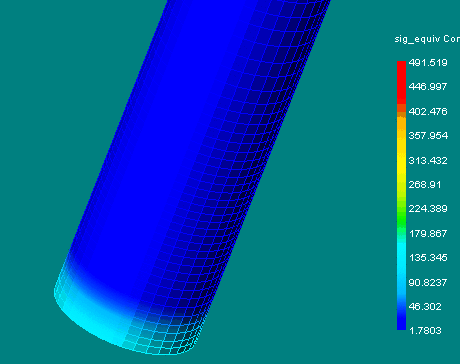
Task: Click the sig_equiv legend title
Action: coord(427,39)
